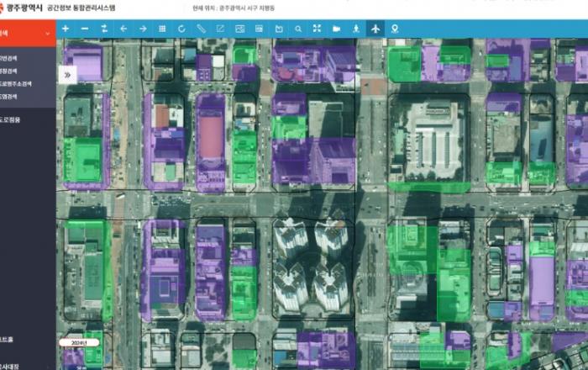This screenshot has height=370, width=588.
Task: Toggle the location pin marker tool
Action: click(x=395, y=29)
